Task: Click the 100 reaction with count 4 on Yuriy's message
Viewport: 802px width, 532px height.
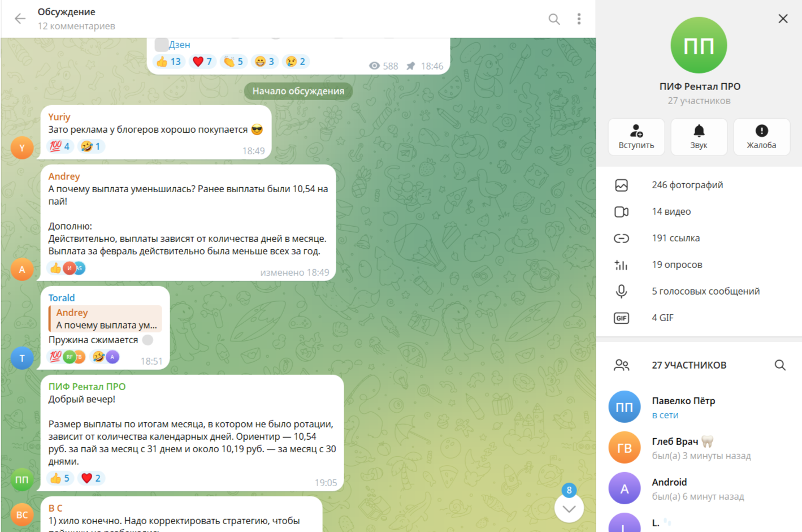Action: pos(60,146)
